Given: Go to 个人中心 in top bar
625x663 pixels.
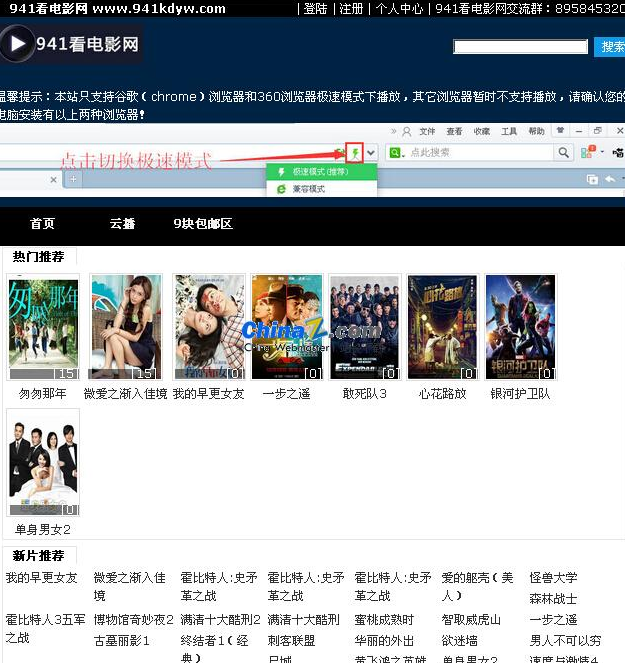Looking at the screenshot, I should [399, 8].
